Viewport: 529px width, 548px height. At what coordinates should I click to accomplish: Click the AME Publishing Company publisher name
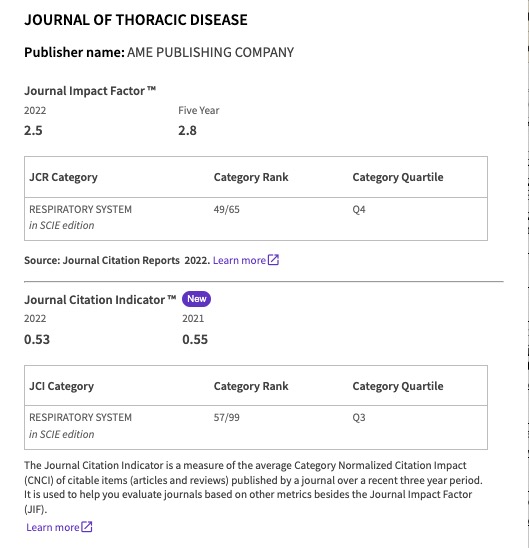pyautogui.click(x=211, y=52)
